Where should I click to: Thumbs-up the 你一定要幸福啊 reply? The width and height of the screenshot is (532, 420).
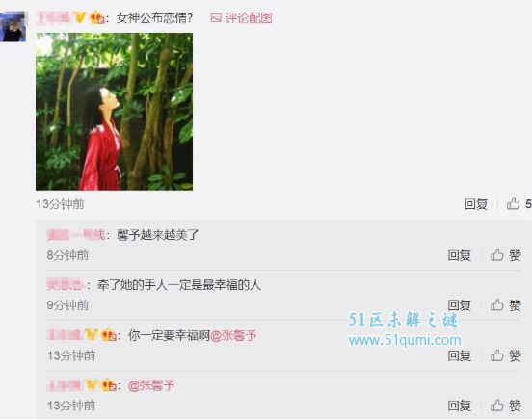click(x=497, y=355)
